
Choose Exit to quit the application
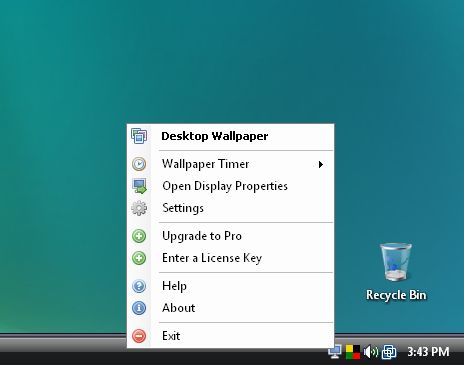[230, 336]
